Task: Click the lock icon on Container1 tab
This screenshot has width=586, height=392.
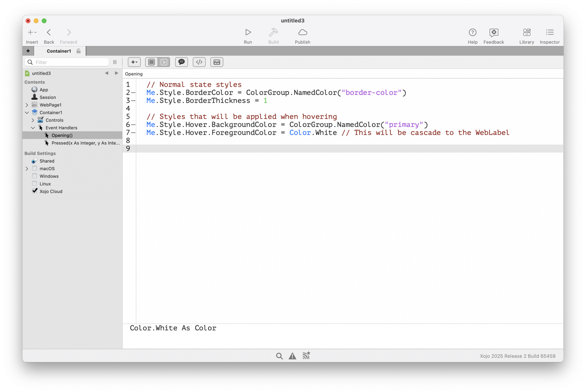Action: click(78, 51)
